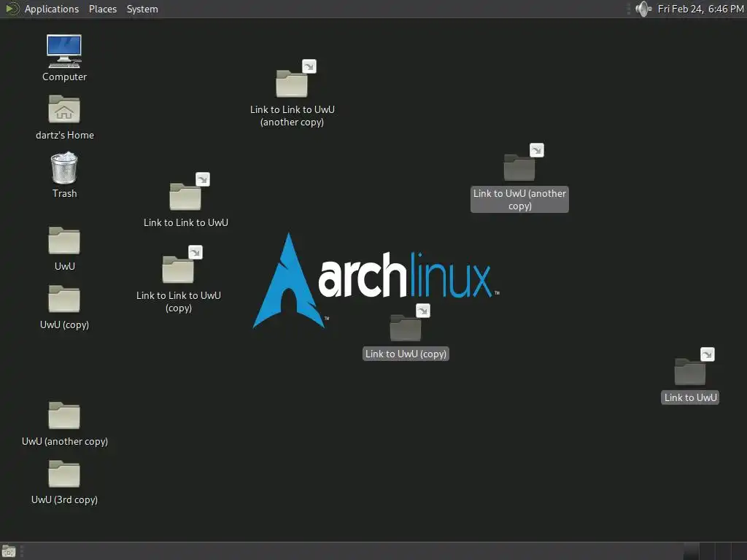Click the 'dartz's Home' label text
The width and height of the screenshot is (747, 560).
pyautogui.click(x=65, y=135)
